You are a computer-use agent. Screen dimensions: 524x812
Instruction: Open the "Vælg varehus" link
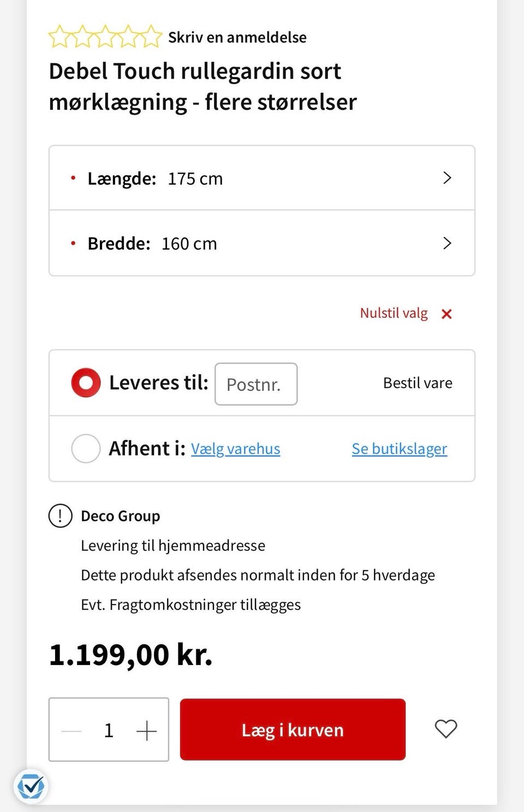click(x=235, y=449)
